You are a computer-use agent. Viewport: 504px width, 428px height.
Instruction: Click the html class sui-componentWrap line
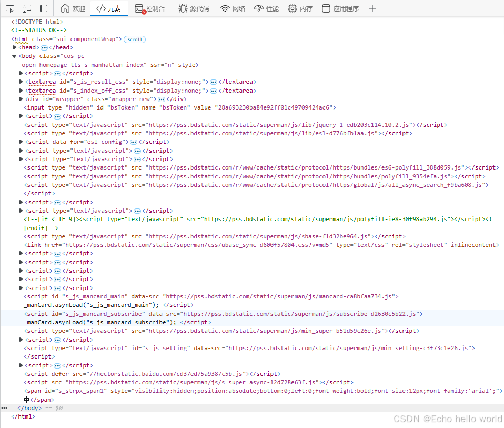point(66,39)
